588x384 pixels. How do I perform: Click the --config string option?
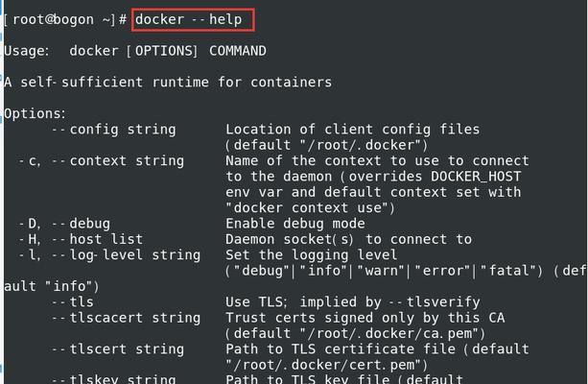pyautogui.click(x=113, y=130)
